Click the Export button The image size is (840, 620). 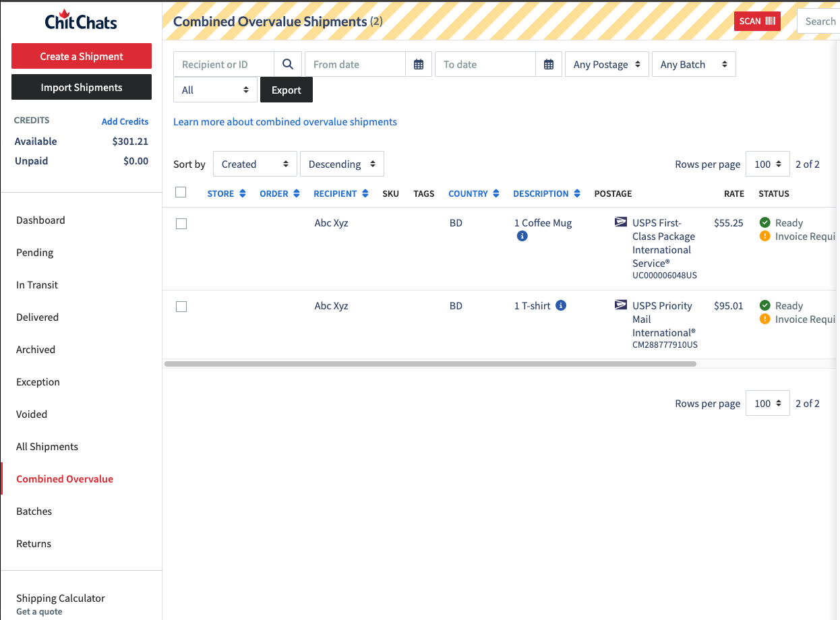287,90
